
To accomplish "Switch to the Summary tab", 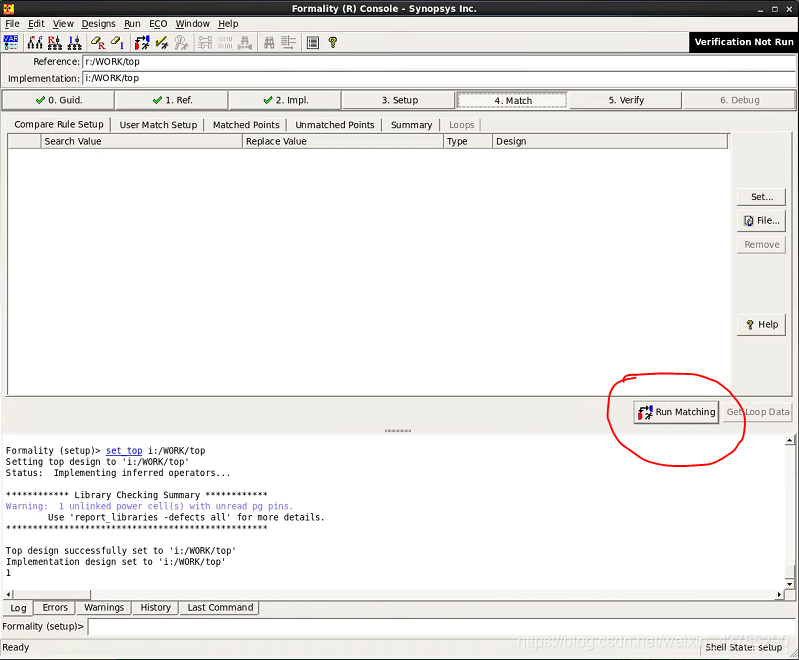I will point(411,125).
